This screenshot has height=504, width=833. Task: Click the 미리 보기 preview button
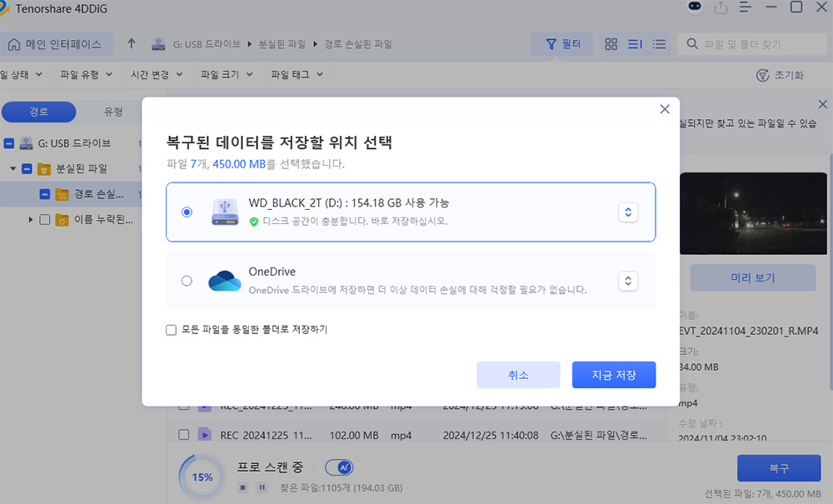[x=753, y=277]
